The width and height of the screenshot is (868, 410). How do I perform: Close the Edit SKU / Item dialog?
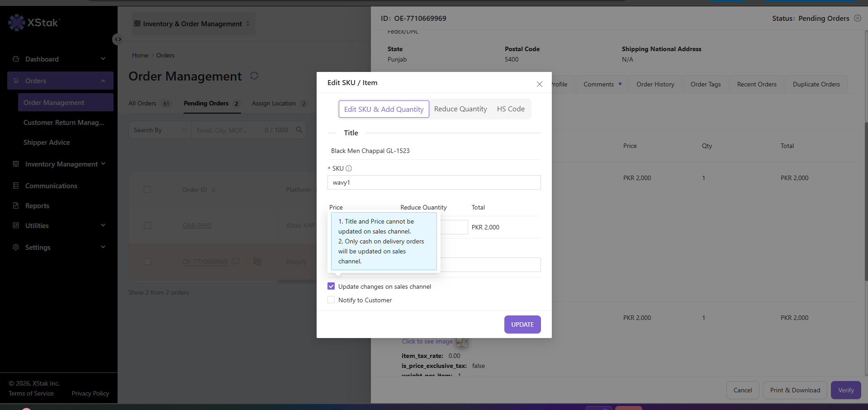[x=539, y=84]
